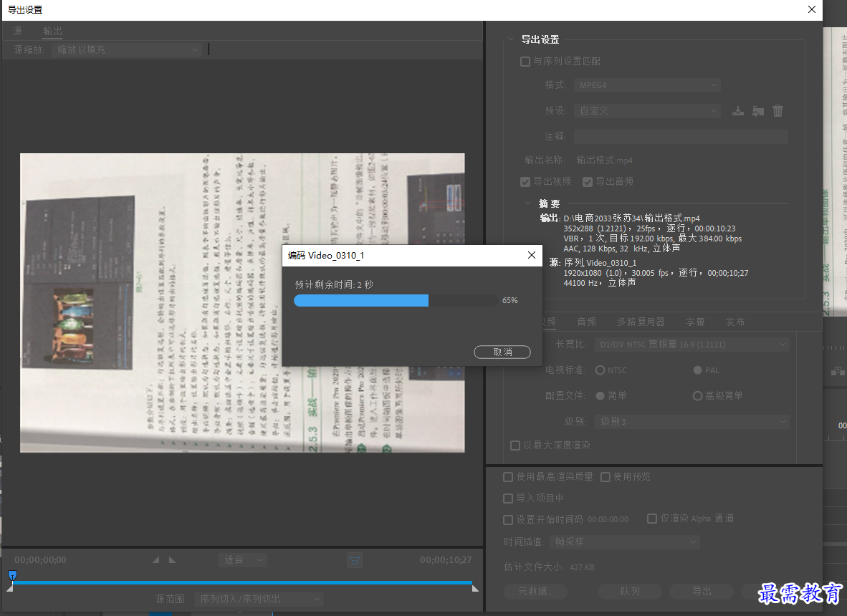Check 设置开始时间码 option
Screen dimensions: 847x616
(x=508, y=520)
